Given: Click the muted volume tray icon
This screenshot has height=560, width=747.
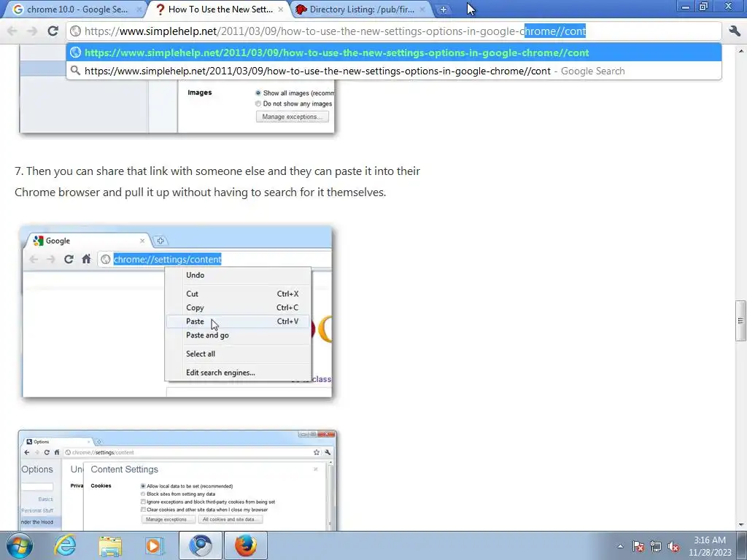Looking at the screenshot, I should [x=673, y=546].
